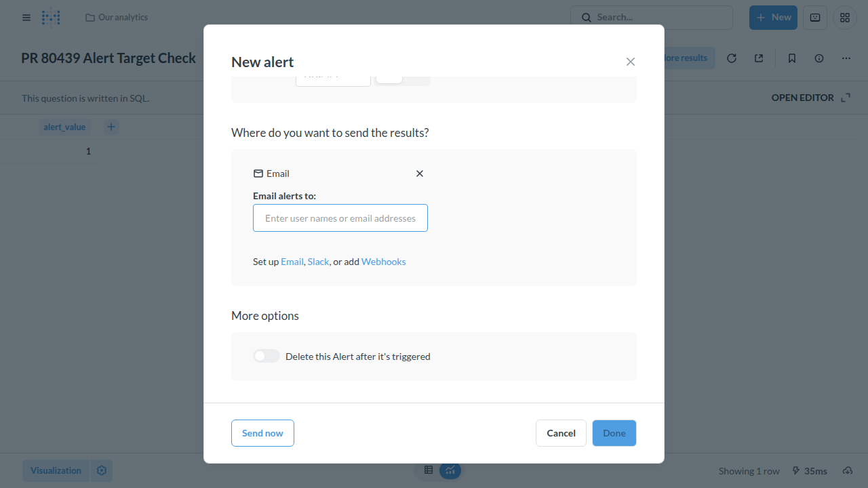Switch to chart view icon

(x=450, y=470)
